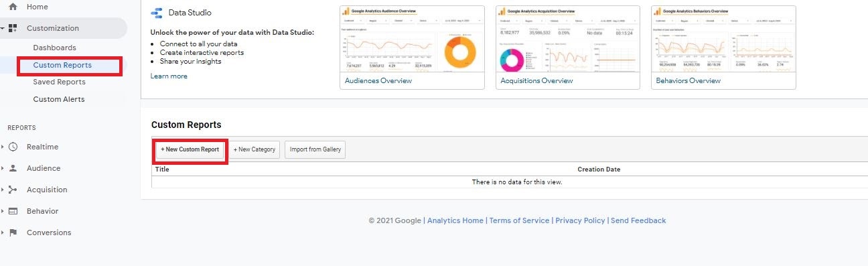Go to Custom Alerts
The width and height of the screenshot is (868, 266).
pos(58,99)
